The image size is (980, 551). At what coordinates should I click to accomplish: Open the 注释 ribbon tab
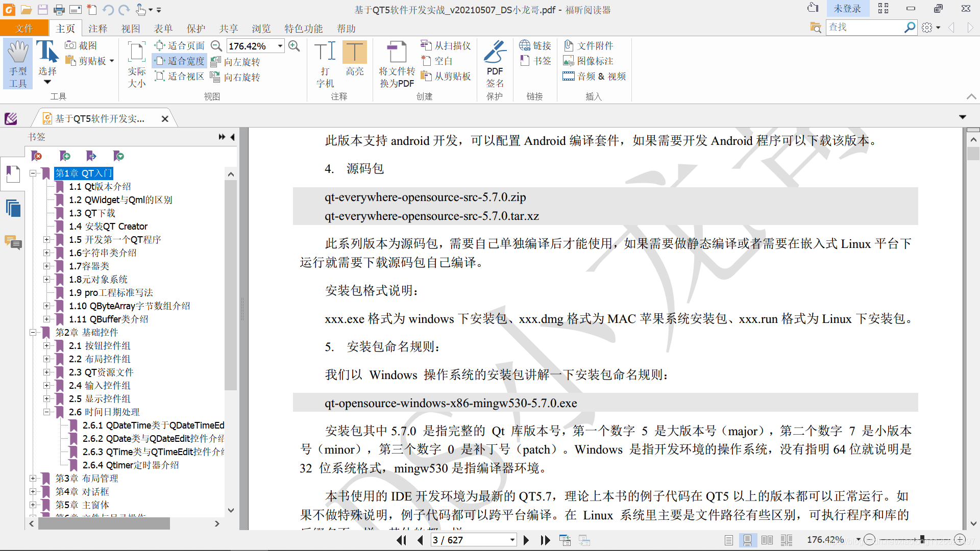coord(97,29)
